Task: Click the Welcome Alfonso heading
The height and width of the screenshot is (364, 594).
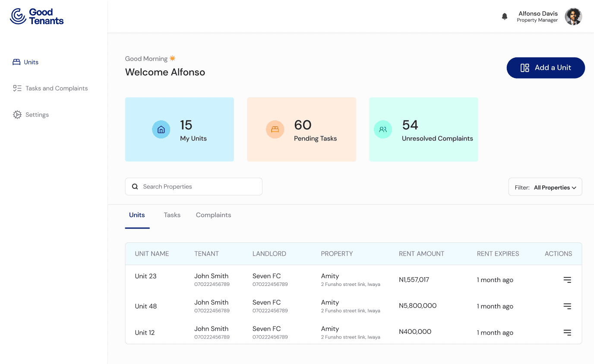Action: coord(165,72)
